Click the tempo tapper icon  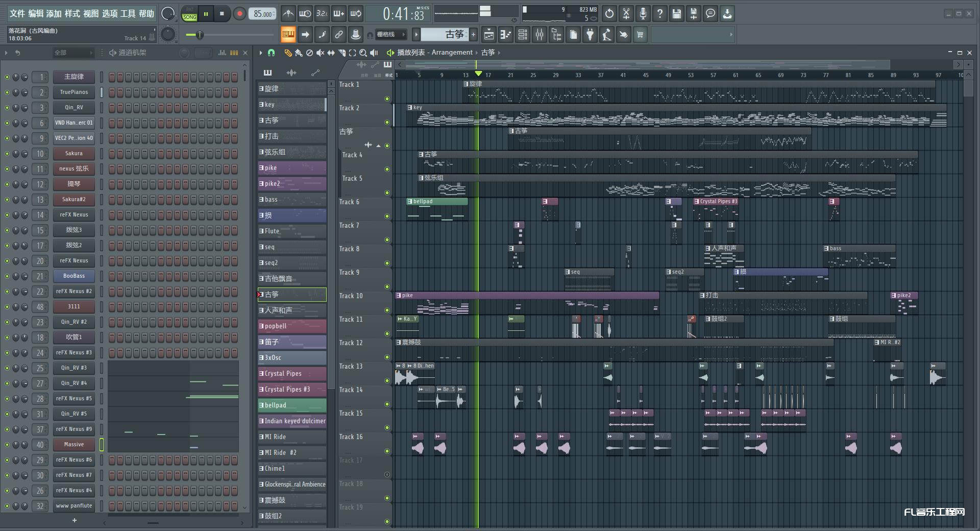pos(607,35)
